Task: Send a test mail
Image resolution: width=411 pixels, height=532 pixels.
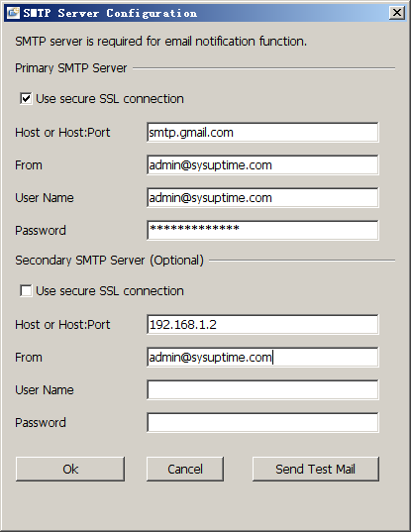Action: pyautogui.click(x=315, y=469)
